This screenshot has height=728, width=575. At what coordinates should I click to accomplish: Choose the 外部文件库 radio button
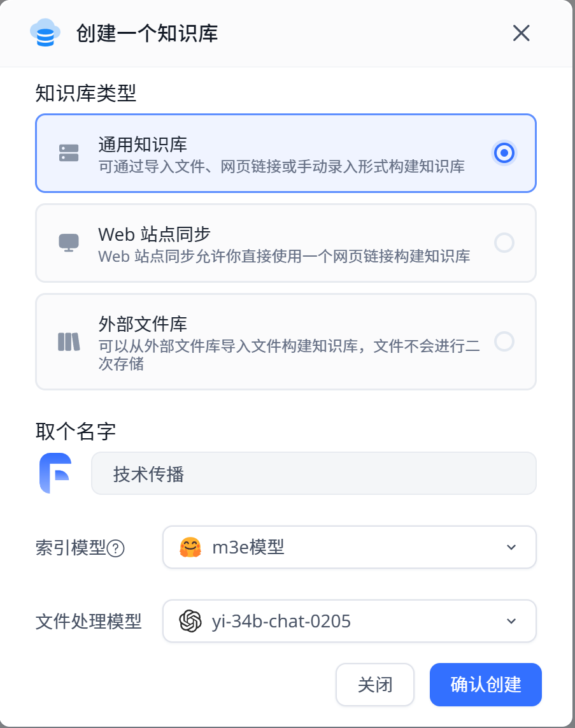pos(504,341)
